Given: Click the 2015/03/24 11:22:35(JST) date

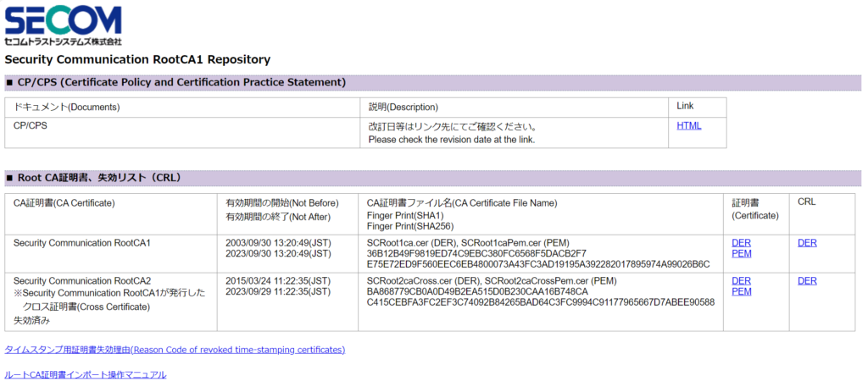Looking at the screenshot, I should 278,281.
